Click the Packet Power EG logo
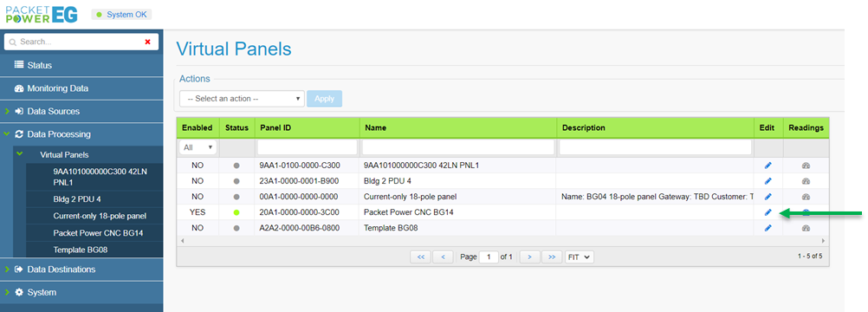The image size is (868, 312). tap(42, 15)
